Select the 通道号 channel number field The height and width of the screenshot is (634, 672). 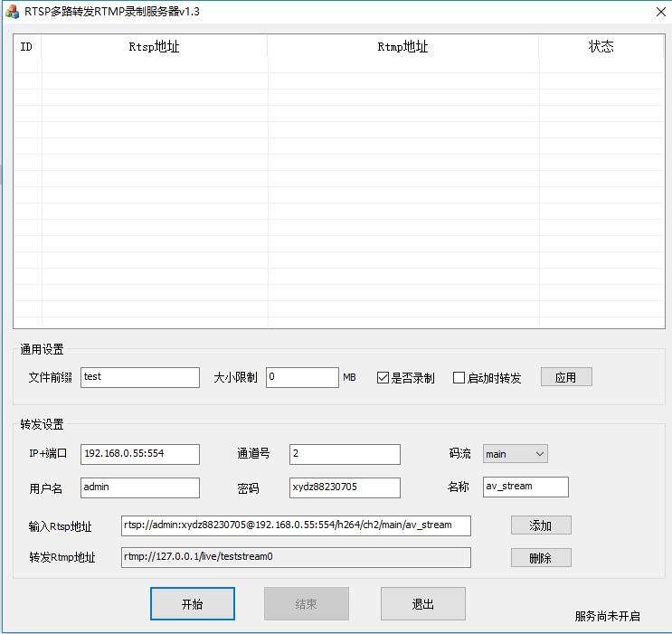pyautogui.click(x=345, y=454)
